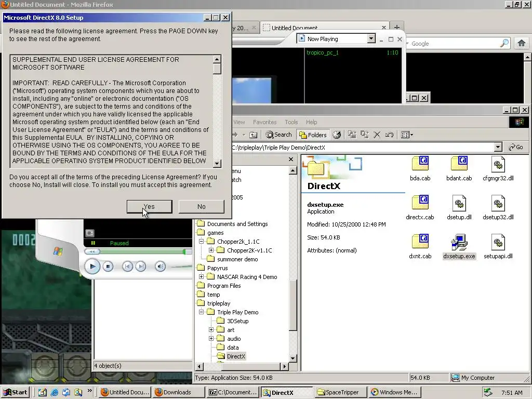The image size is (532, 399).
Task: Select the cfgmgr32.dll file icon
Action: 498,169
